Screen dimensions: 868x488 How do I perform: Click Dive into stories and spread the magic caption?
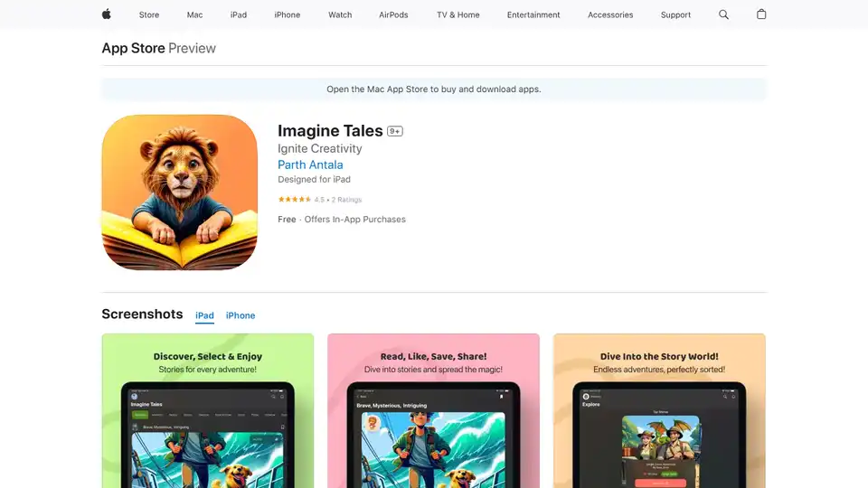(x=433, y=370)
